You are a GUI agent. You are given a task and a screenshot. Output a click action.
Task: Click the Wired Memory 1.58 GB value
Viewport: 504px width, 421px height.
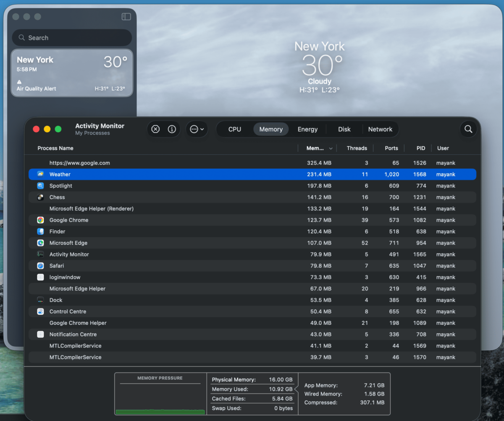pos(374,394)
